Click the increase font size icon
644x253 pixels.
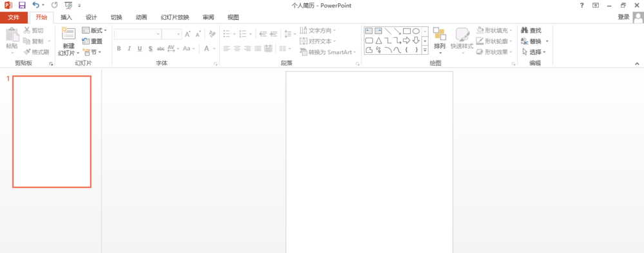[x=187, y=34]
